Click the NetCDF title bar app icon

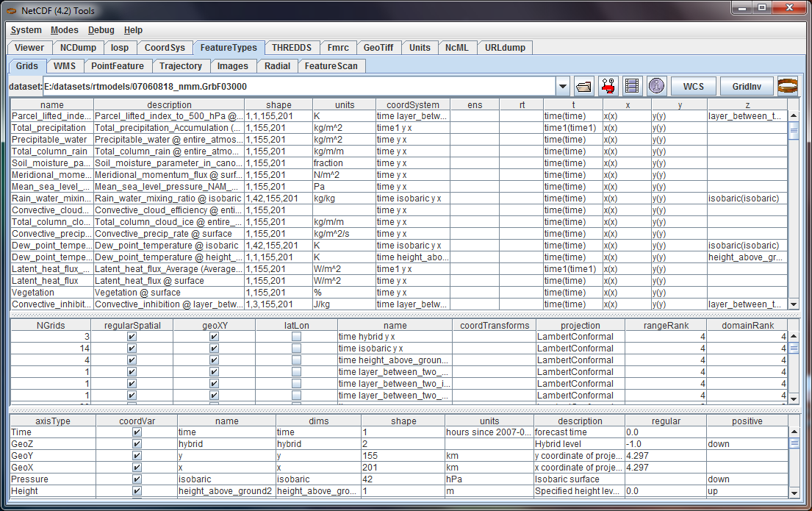click(11, 11)
